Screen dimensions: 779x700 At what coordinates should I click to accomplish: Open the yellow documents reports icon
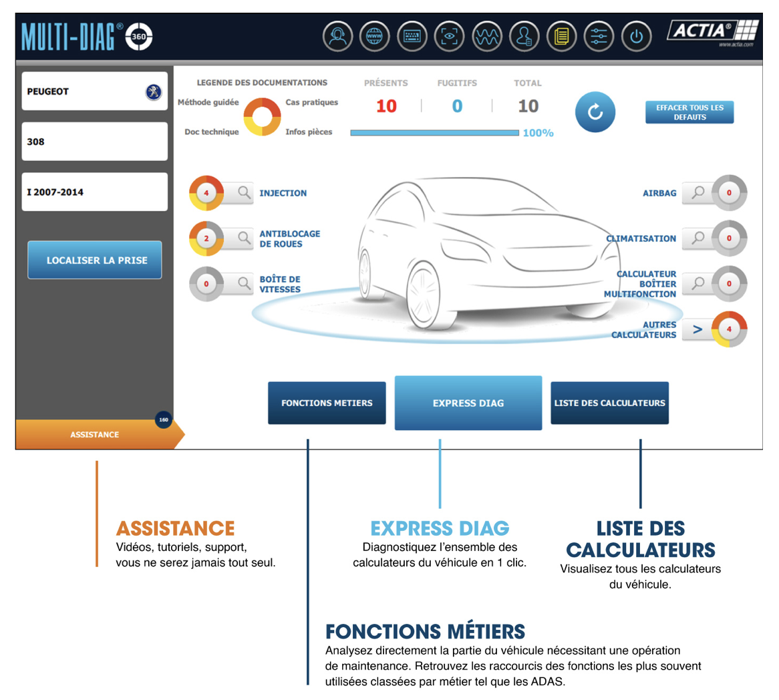coord(562,36)
